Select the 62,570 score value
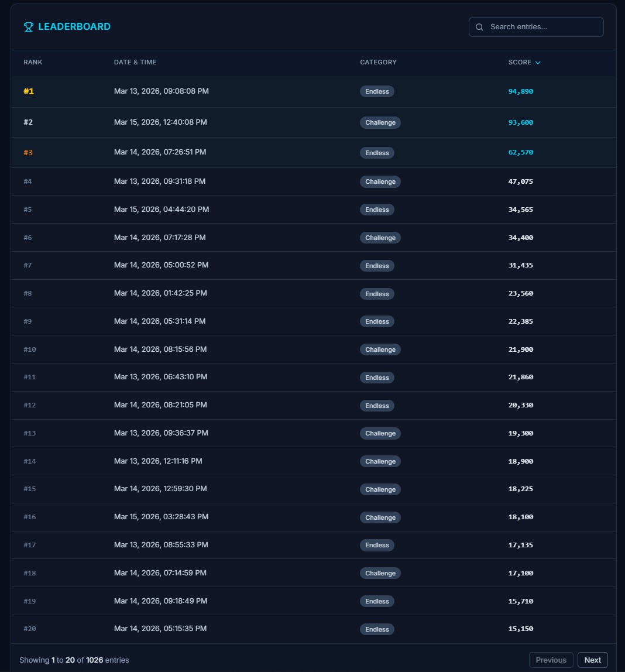 pyautogui.click(x=520, y=152)
